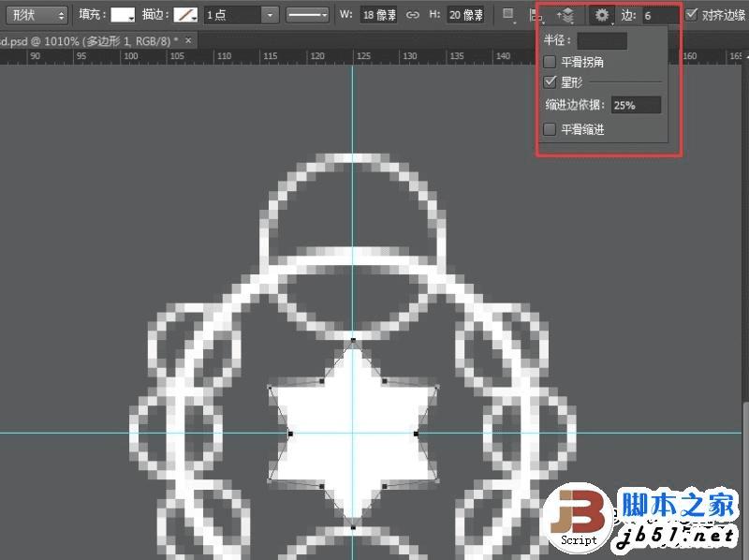Image resolution: width=749 pixels, height=560 pixels.
Task: Uncheck the 星形 star checkbox
Action: (550, 82)
